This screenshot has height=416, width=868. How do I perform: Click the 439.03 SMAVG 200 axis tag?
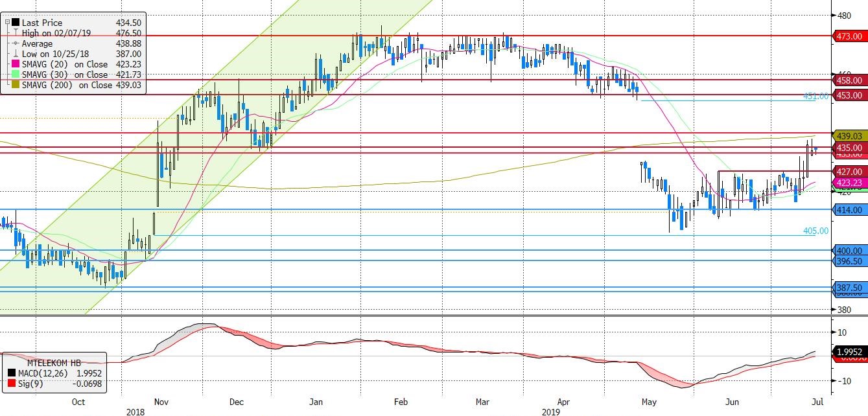850,136
